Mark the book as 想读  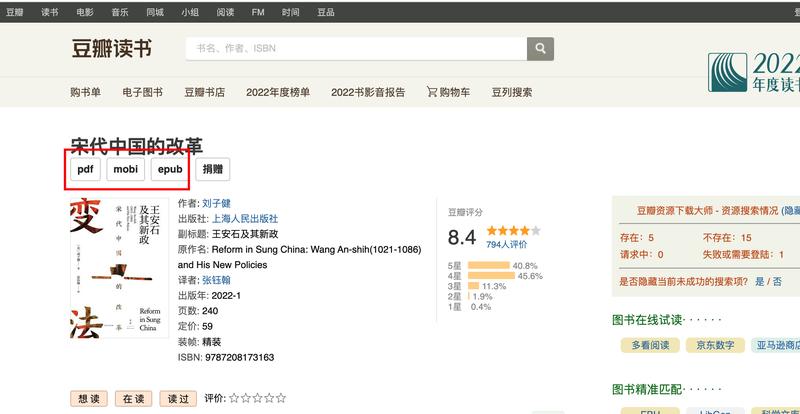coord(89,399)
